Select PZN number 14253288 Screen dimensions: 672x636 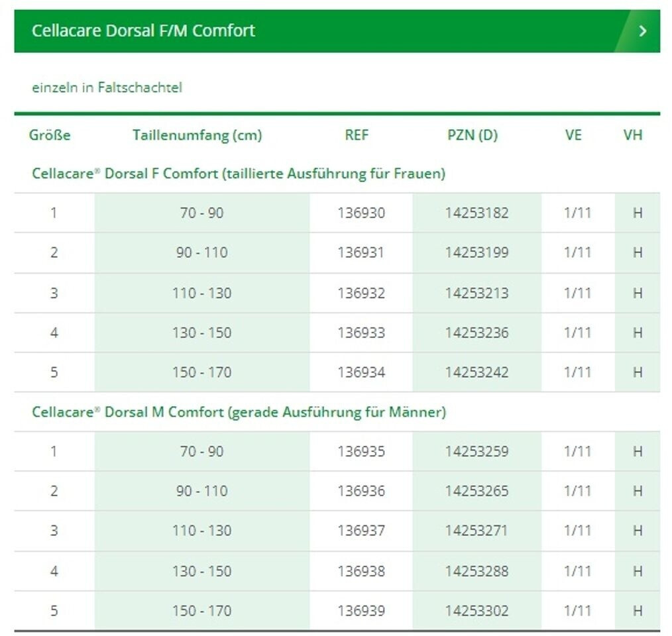477,571
